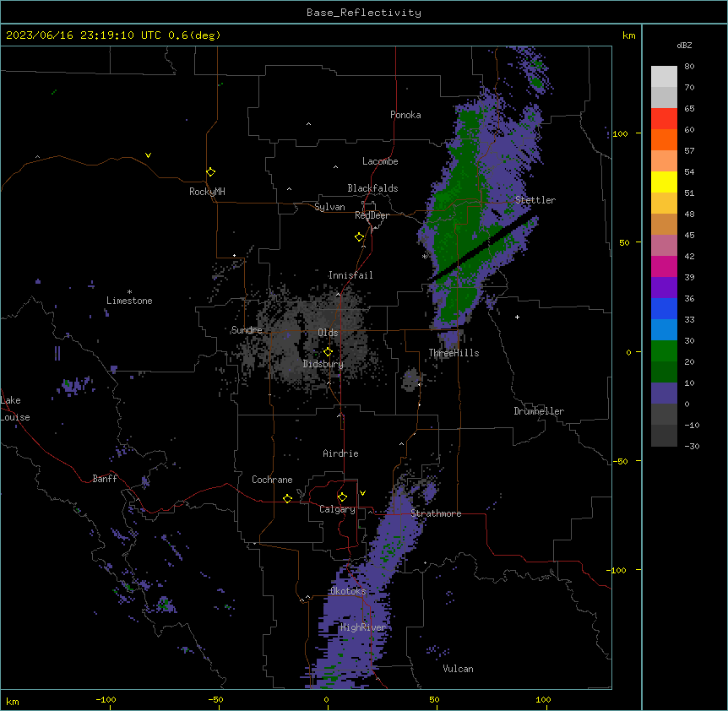Image resolution: width=728 pixels, height=711 pixels.
Task: Select the violet-blue swatch beside 10 label
Action: 664,393
